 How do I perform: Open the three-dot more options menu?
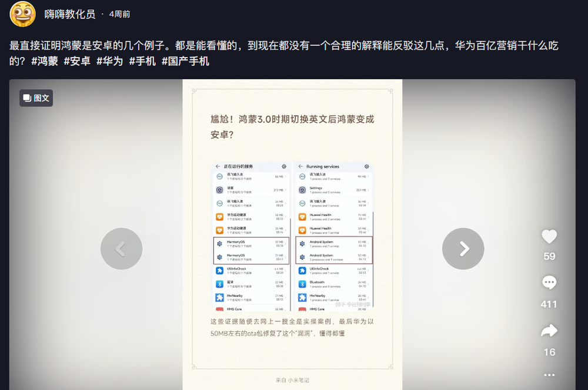tap(549, 375)
